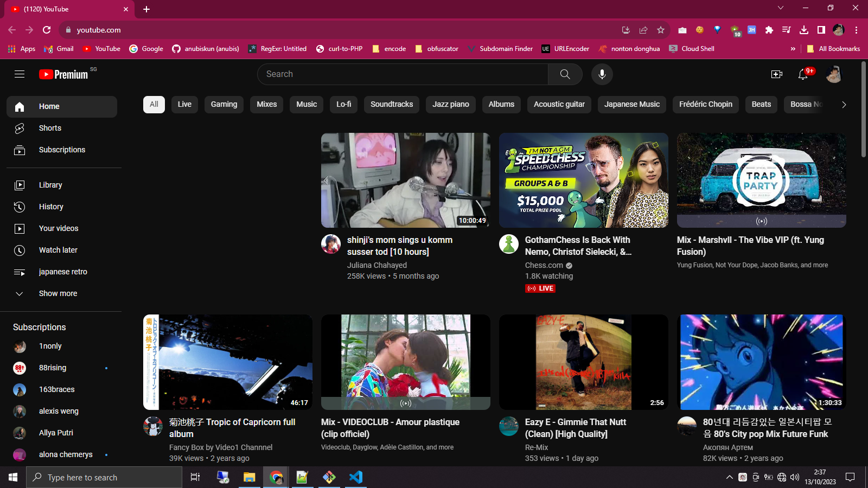Open Chrome downloads icon

(x=804, y=30)
